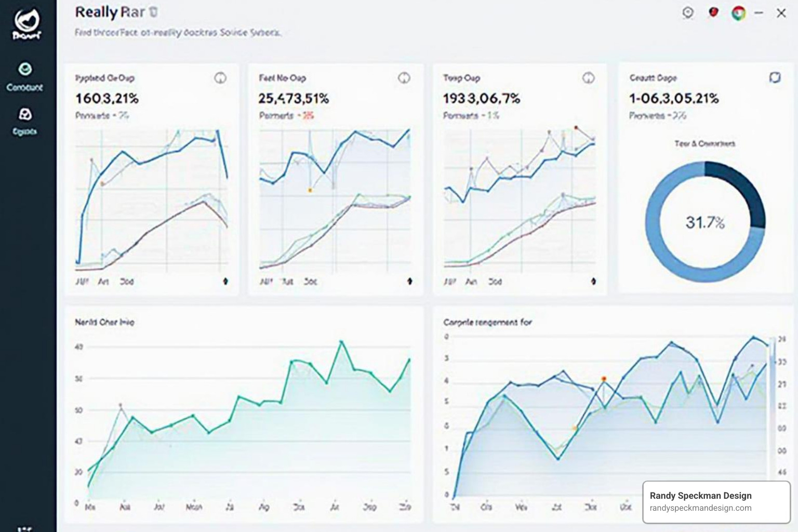Select the Exports icon in the sidebar
The image size is (798, 532).
[25, 121]
